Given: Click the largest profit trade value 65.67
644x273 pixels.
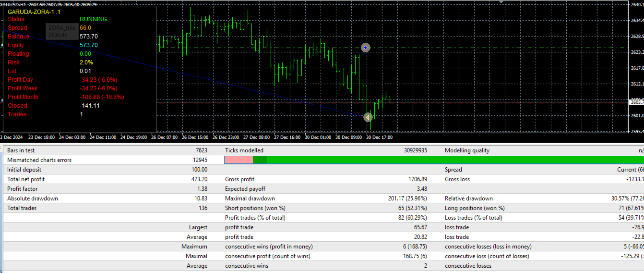Looking at the screenshot, I should coord(420,227).
